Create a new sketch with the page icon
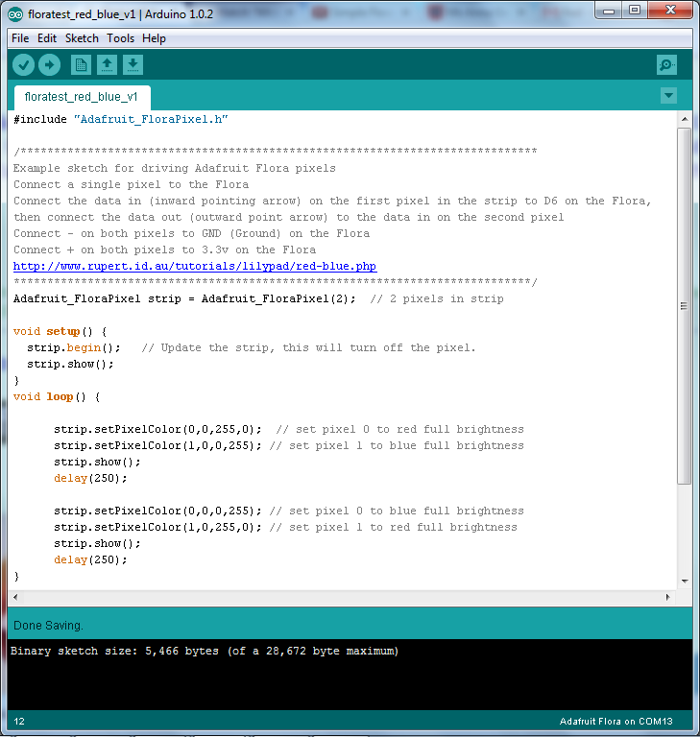This screenshot has height=737, width=700. 81,65
